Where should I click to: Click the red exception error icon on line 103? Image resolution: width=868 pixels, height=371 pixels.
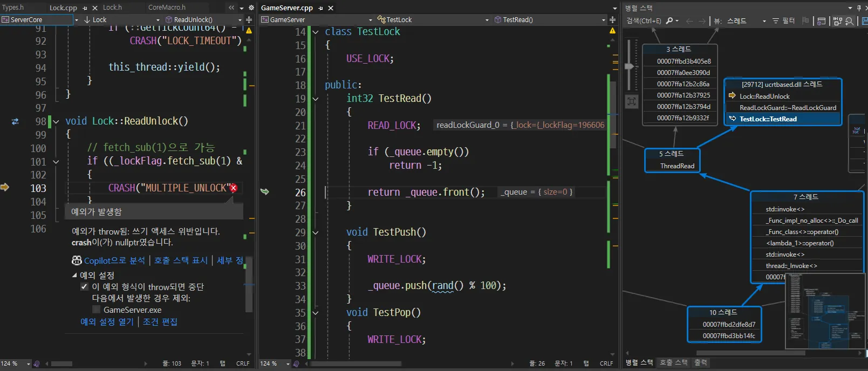tap(234, 188)
